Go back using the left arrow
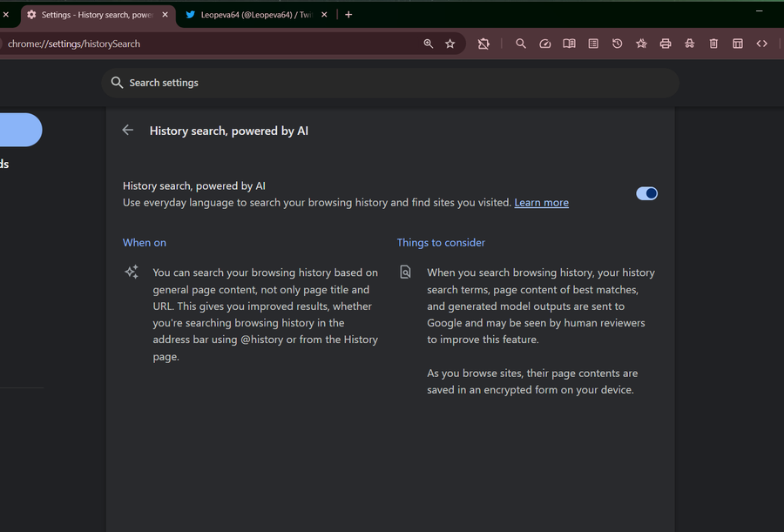The height and width of the screenshot is (532, 784). pos(128,131)
